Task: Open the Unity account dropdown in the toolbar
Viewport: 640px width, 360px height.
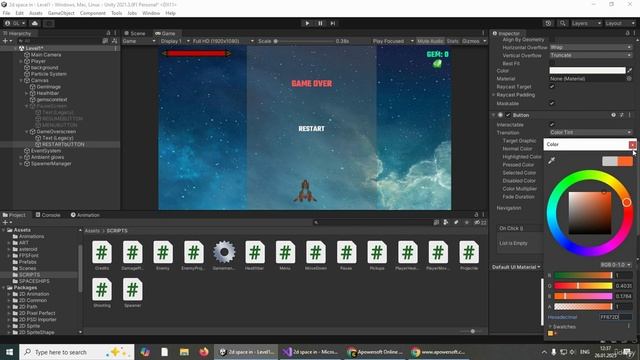Action: pos(15,23)
